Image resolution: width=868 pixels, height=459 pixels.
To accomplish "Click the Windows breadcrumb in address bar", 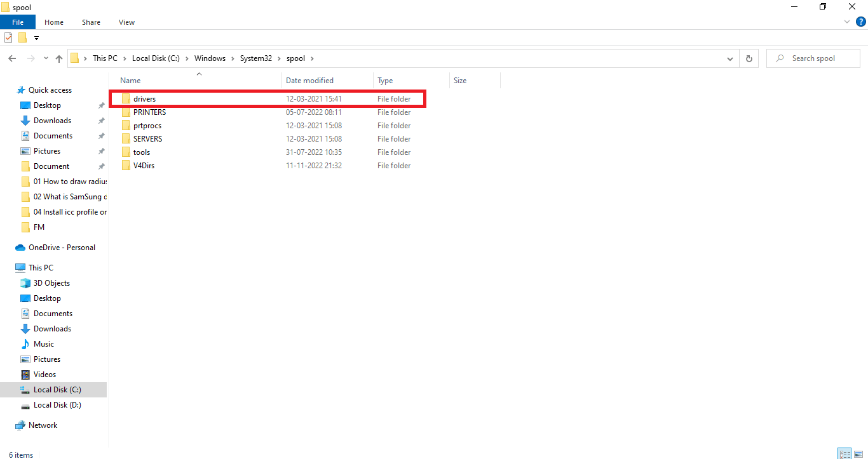I will (x=210, y=58).
